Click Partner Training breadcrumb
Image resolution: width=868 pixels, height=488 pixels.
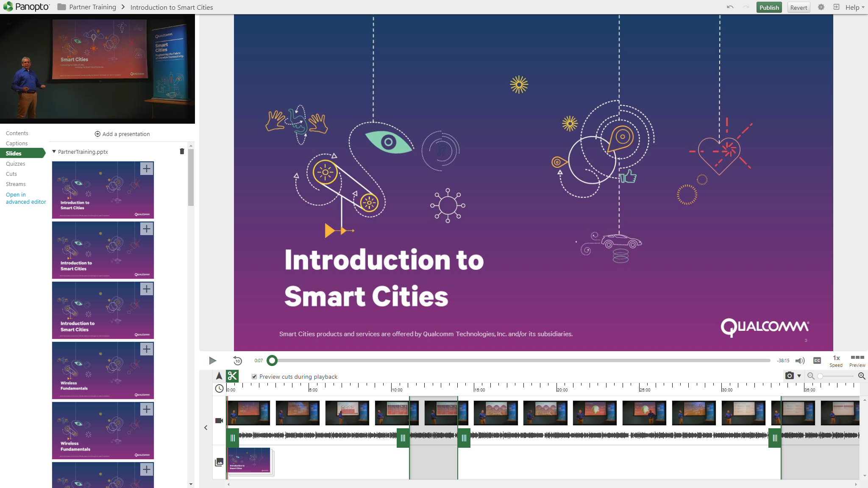(x=92, y=7)
